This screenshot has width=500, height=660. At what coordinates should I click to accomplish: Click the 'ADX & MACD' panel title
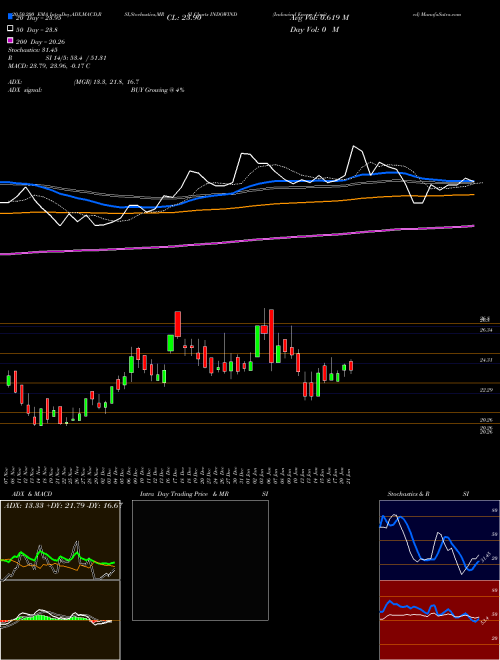(x=32, y=494)
